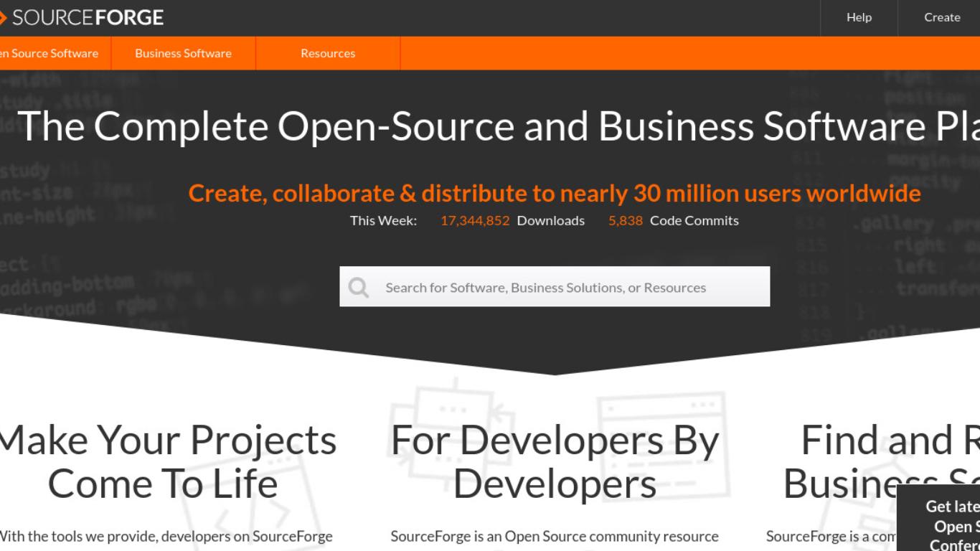This screenshot has width=980, height=551.
Task: Click the main "Complete Open-Source" headline
Action: (499, 126)
